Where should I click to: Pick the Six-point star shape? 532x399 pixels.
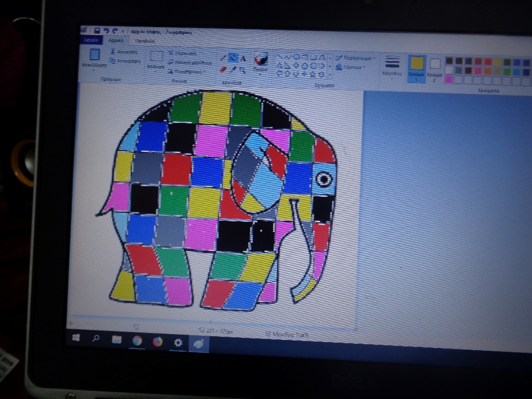pyautogui.click(x=321, y=74)
